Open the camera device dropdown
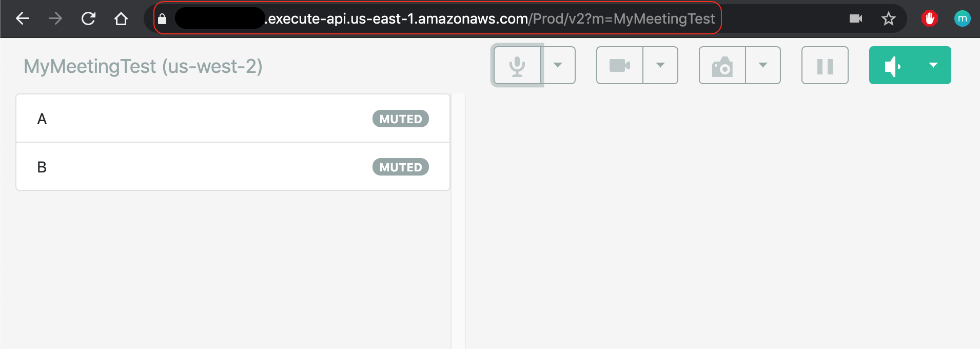The width and height of the screenshot is (980, 349). pyautogui.click(x=660, y=65)
